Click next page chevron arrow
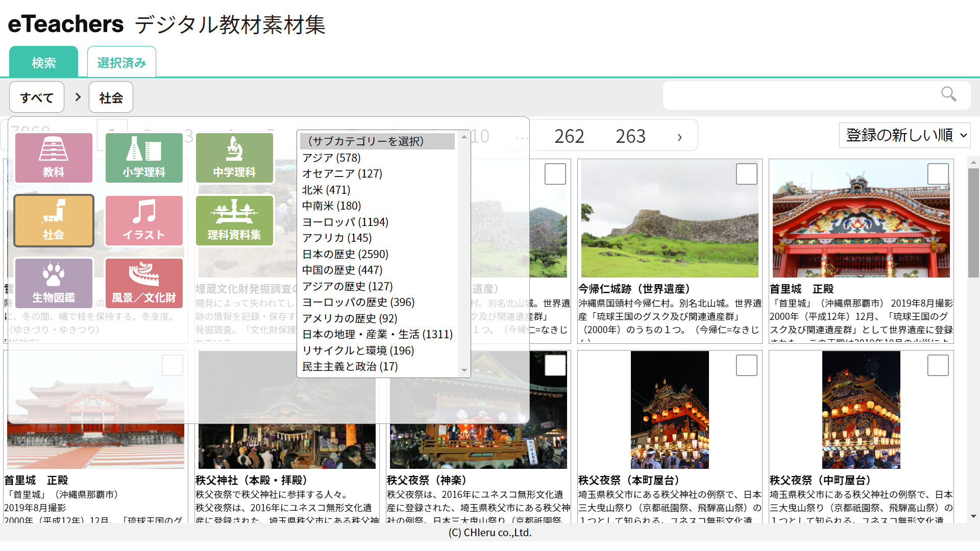The width and height of the screenshot is (980, 551). pyautogui.click(x=679, y=137)
